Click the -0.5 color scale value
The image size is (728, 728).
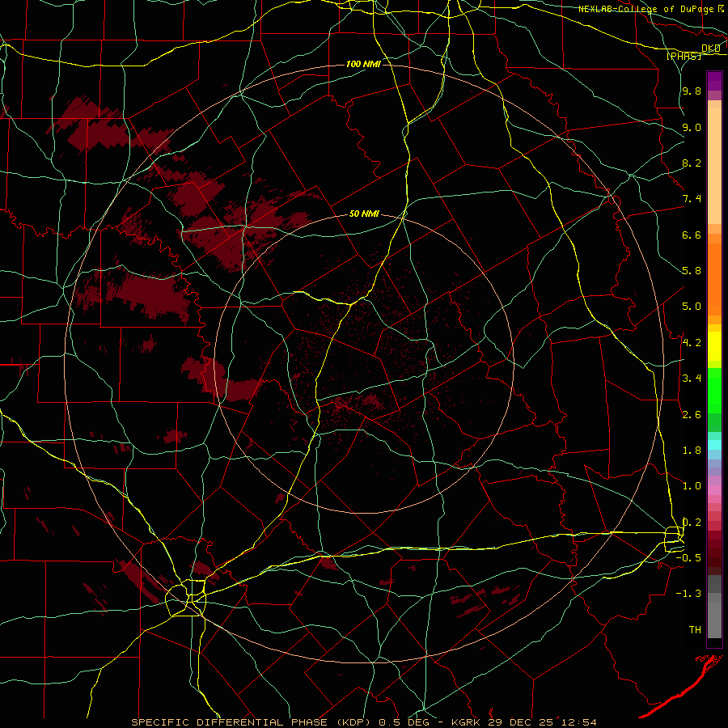click(x=688, y=558)
